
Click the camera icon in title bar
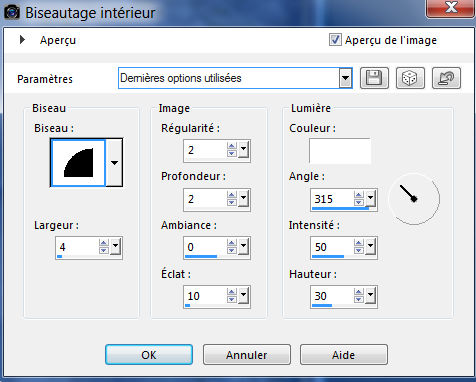(12, 13)
